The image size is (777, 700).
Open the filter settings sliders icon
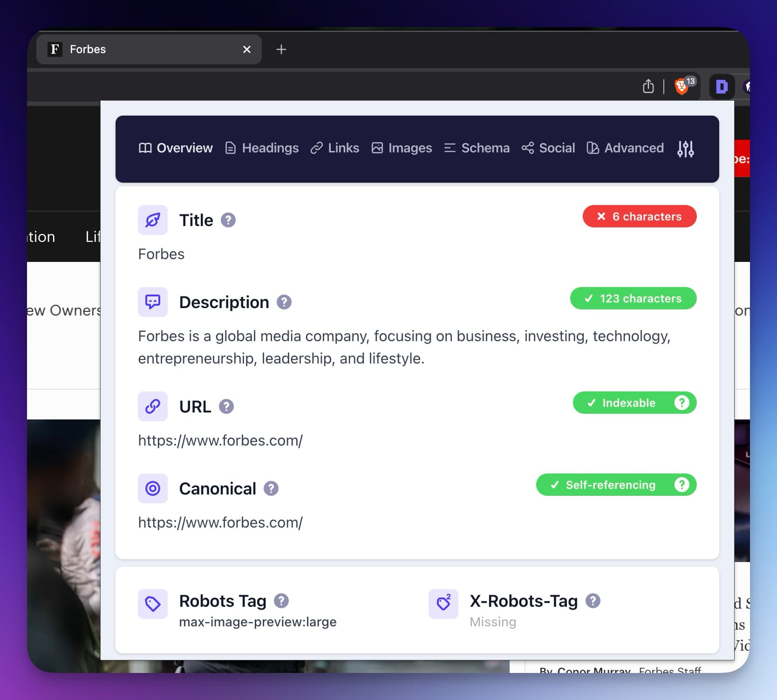685,148
